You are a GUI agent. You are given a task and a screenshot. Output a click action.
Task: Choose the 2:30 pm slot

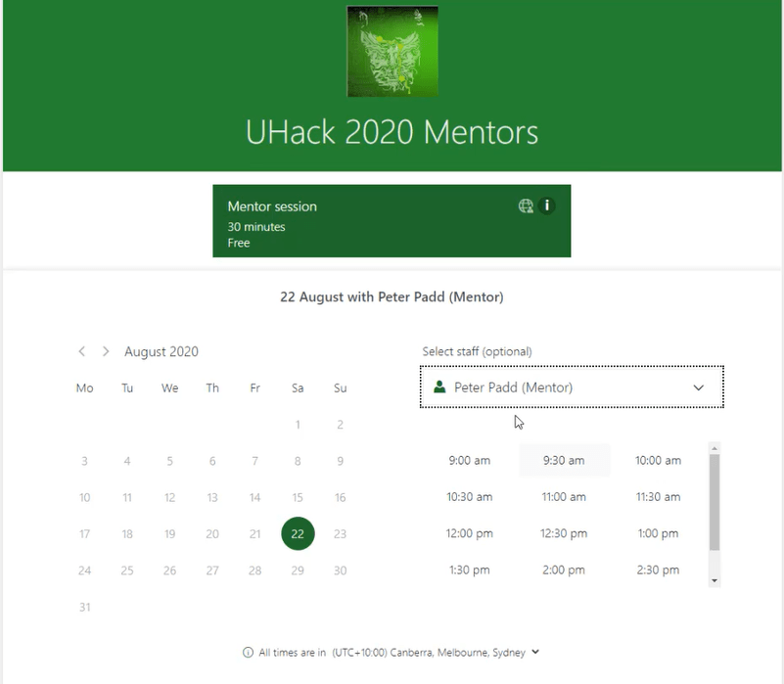click(658, 570)
